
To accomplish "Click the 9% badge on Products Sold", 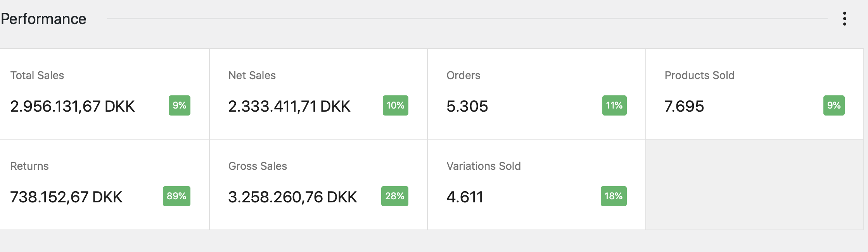I will click(x=834, y=105).
